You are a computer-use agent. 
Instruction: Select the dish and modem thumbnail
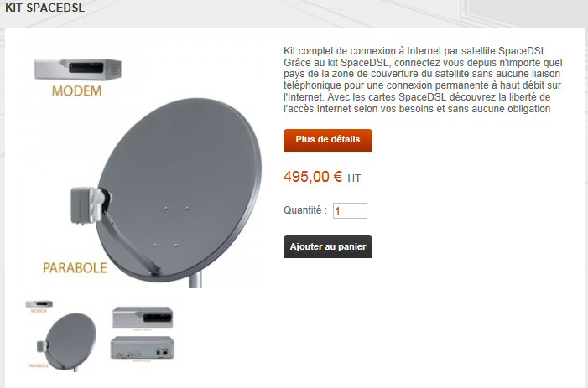click(61, 335)
